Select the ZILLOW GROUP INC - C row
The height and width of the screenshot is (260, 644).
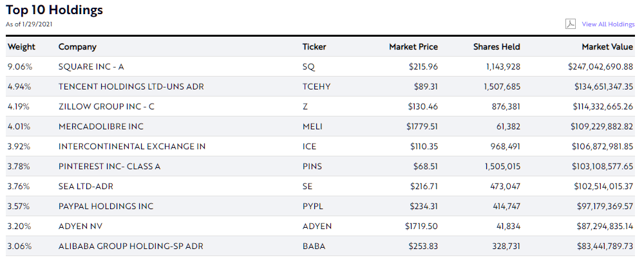[x=320, y=106]
